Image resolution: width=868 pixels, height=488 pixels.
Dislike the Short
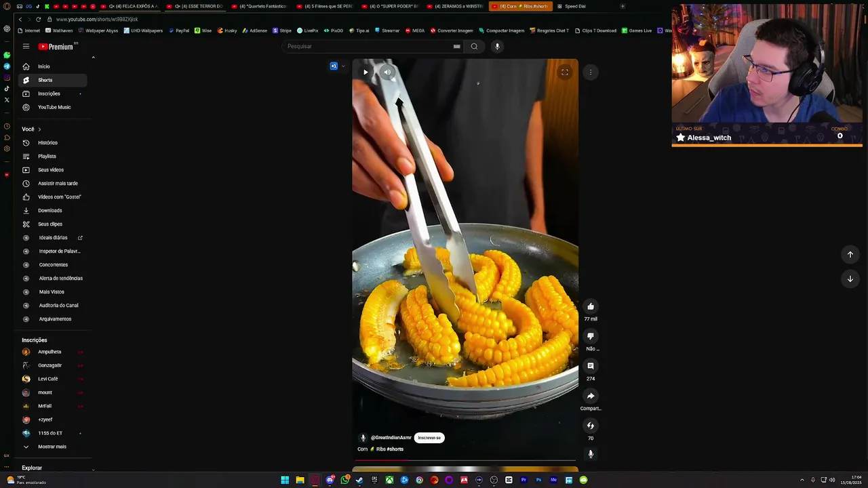coord(591,336)
